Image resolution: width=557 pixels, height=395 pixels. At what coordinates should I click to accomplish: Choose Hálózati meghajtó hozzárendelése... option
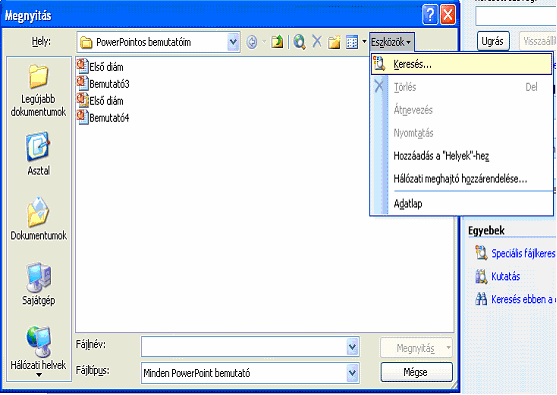(x=461, y=179)
